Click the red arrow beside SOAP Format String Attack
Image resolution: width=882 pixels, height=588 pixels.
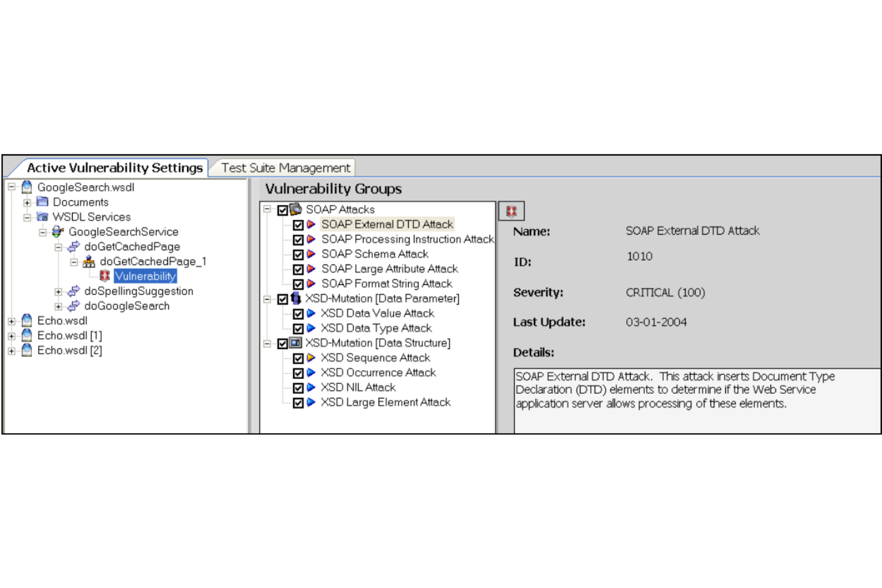click(x=311, y=284)
